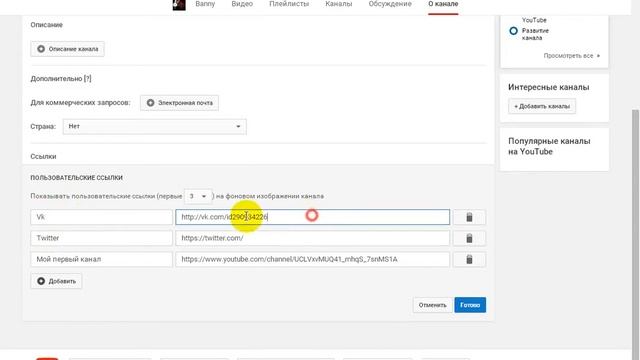Select the О канале tab

(x=443, y=4)
